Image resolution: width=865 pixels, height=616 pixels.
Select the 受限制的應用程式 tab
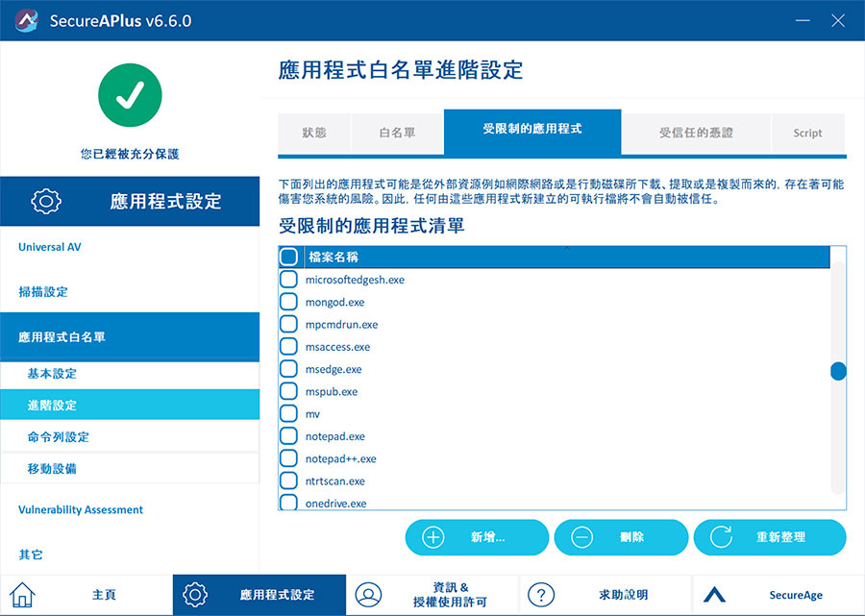(x=532, y=132)
